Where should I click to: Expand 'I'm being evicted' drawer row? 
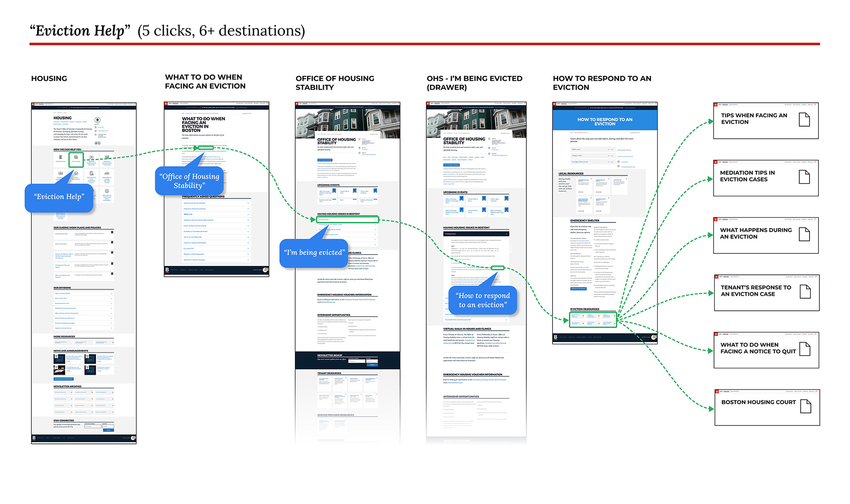click(347, 220)
